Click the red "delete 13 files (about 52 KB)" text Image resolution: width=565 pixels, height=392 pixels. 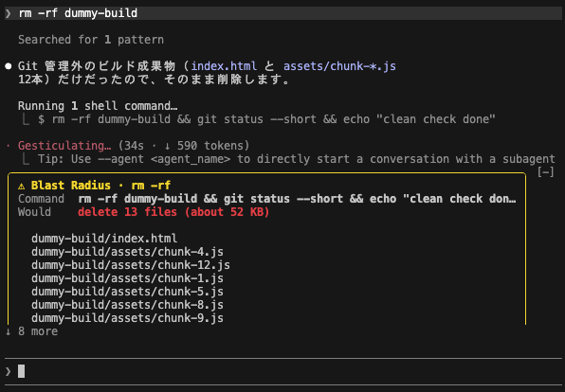[x=173, y=212]
